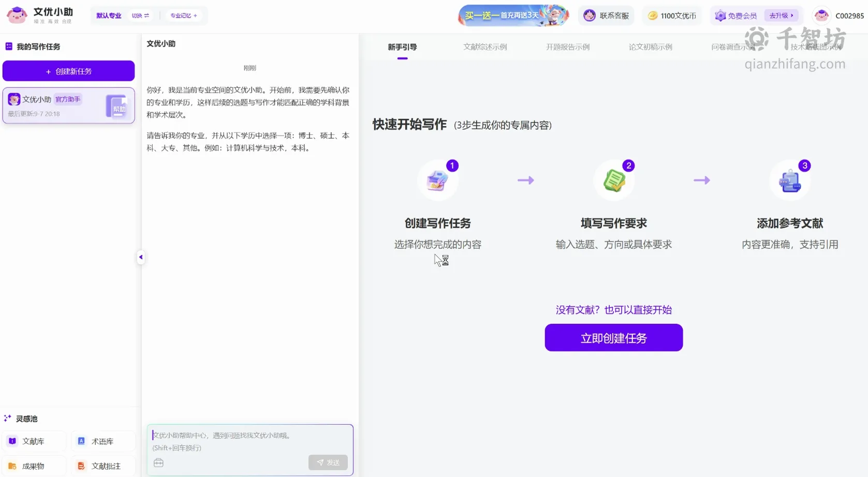868x477 pixels.
Task: Click step 3 添加参考文献 icon
Action: click(x=790, y=181)
